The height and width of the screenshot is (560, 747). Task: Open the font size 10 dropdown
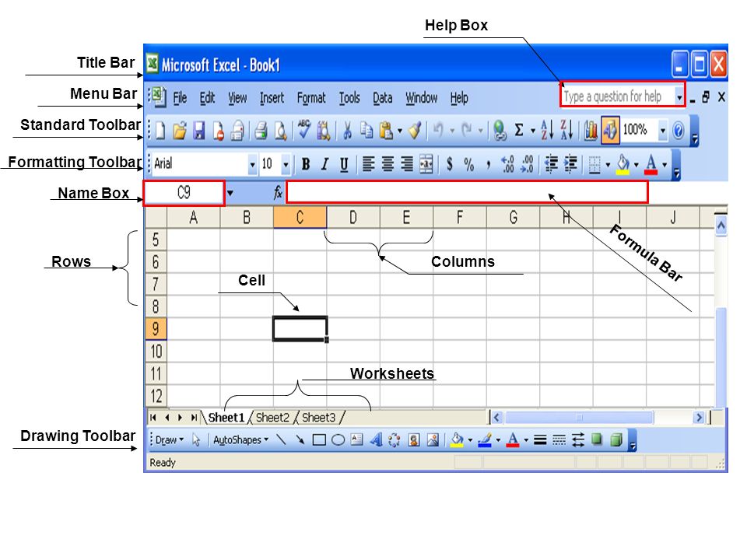click(x=286, y=165)
